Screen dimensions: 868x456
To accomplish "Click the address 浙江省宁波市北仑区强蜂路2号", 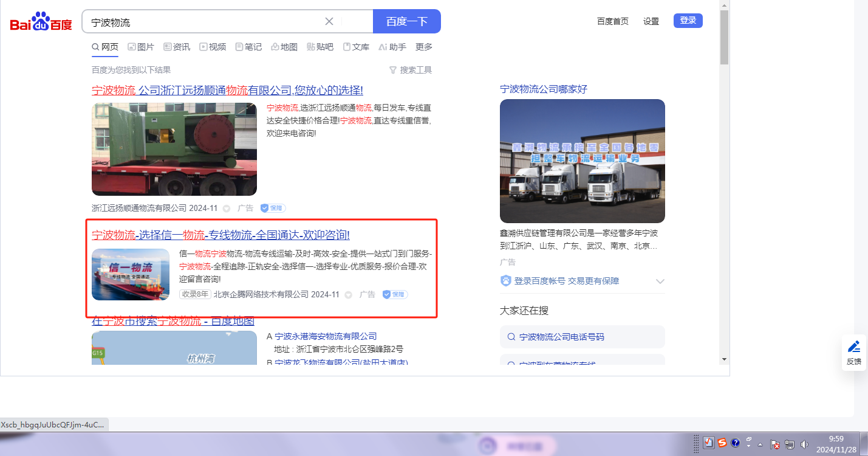I will point(350,349).
